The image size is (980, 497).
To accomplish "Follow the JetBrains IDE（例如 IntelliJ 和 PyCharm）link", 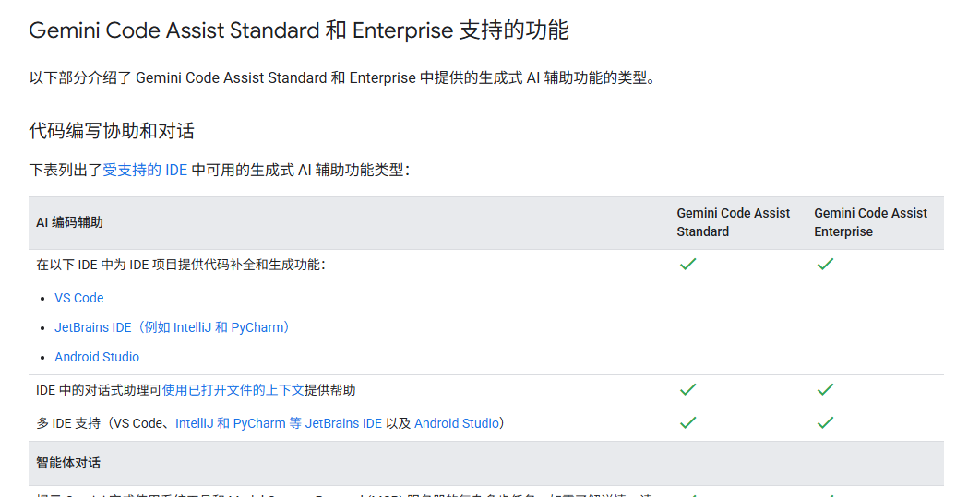I will (x=173, y=327).
